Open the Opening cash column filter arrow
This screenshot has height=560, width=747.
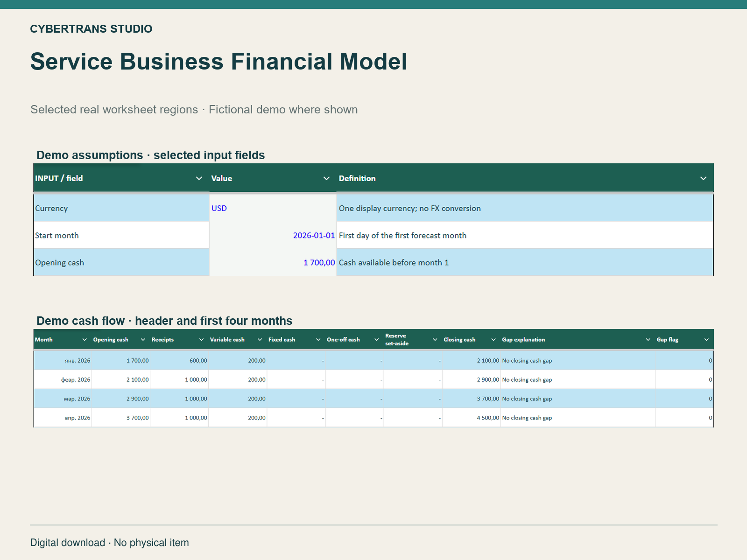[x=143, y=340]
